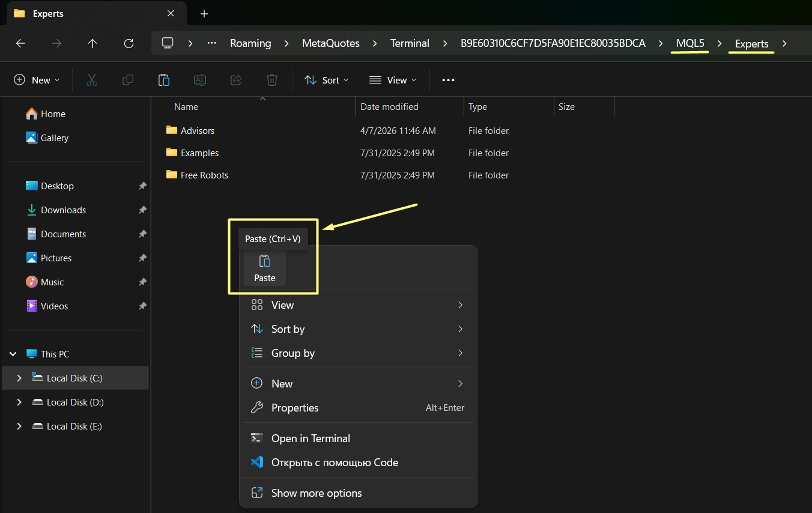Go up one folder level

(x=92, y=43)
